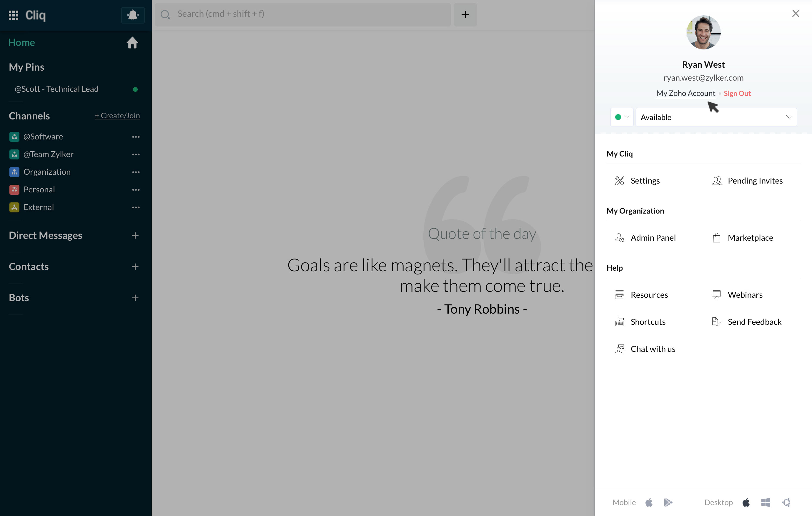Screen dimensions: 812x516
Task: Open options for the @Software channel
Action: (136, 137)
